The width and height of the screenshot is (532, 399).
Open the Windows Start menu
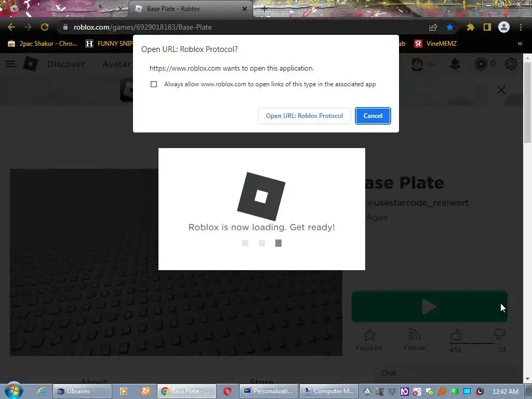coord(14,391)
